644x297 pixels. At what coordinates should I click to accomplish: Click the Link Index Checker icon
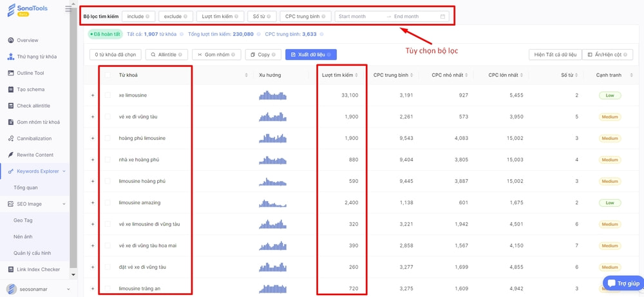tap(11, 269)
